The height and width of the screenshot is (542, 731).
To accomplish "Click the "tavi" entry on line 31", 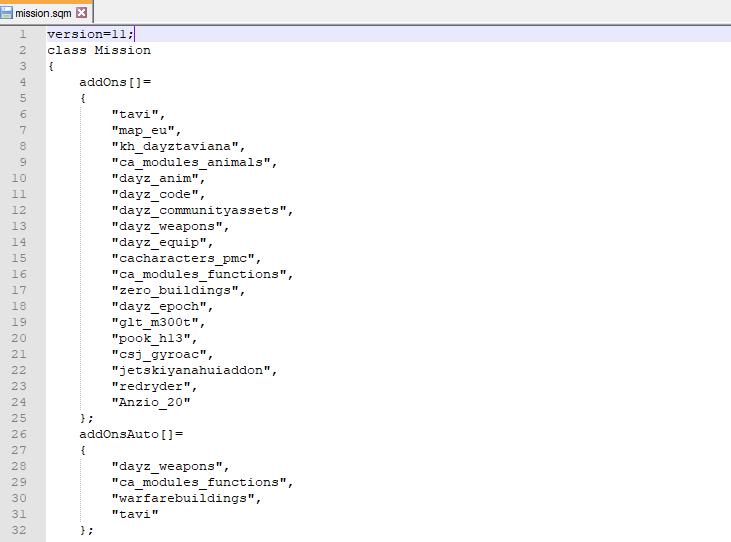I will [x=135, y=514].
